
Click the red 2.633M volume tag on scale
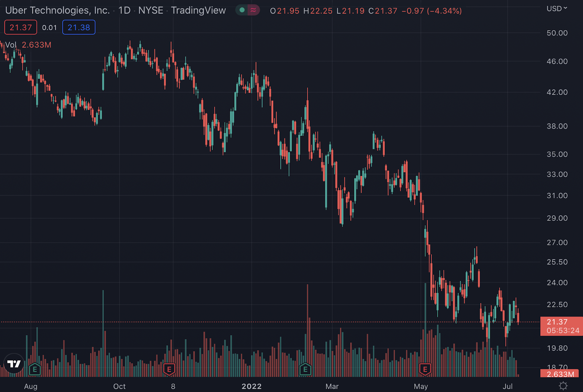560,374
